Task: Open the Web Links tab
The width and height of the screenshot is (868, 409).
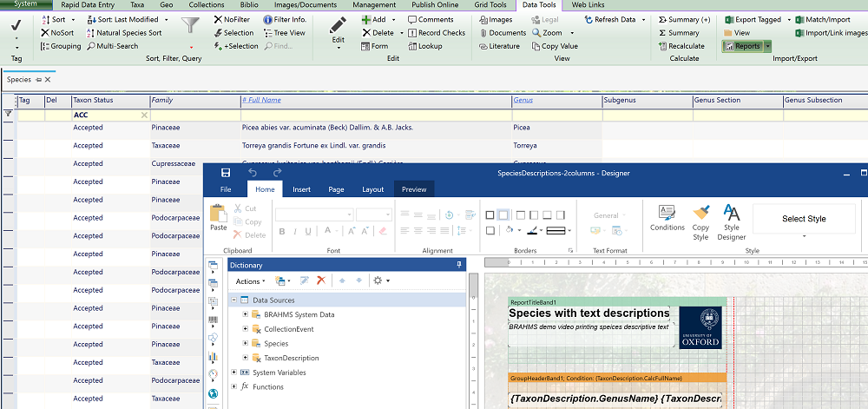Action: [x=587, y=5]
